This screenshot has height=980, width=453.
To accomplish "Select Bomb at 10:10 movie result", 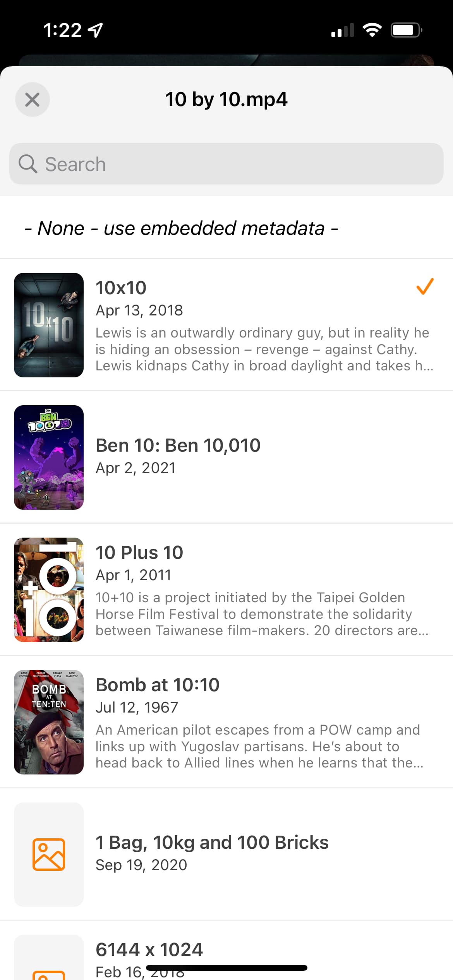I will pyautogui.click(x=226, y=722).
